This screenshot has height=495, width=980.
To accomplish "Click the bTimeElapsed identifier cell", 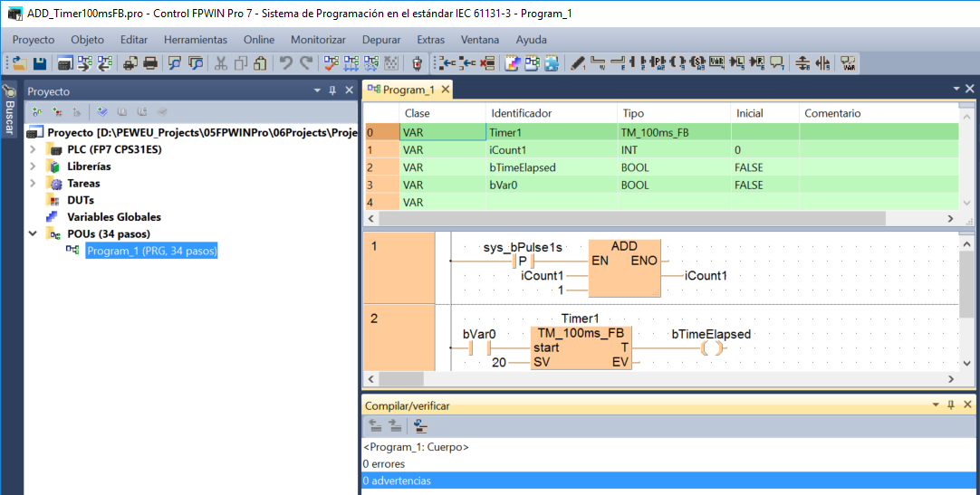I will tap(552, 167).
